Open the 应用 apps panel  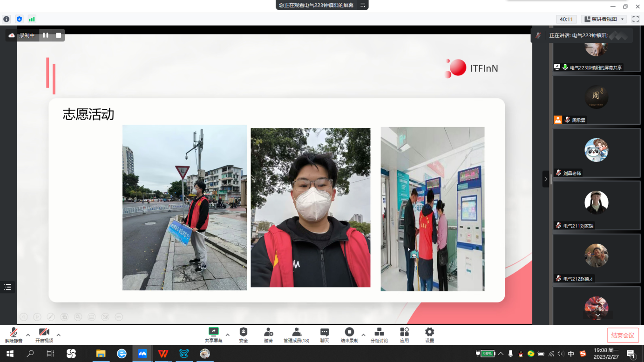[404, 335]
